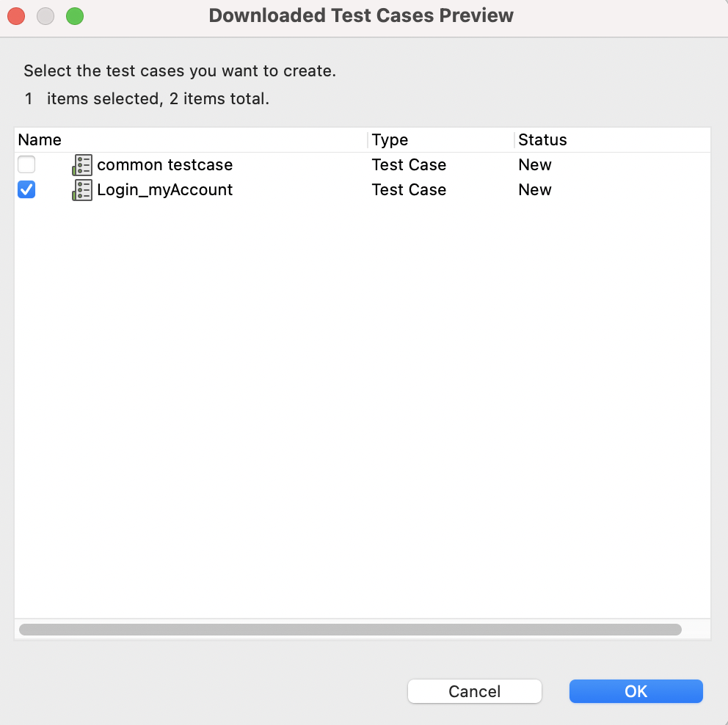Click the New status of Login_myAccount
The height and width of the screenshot is (725, 728).
535,189
